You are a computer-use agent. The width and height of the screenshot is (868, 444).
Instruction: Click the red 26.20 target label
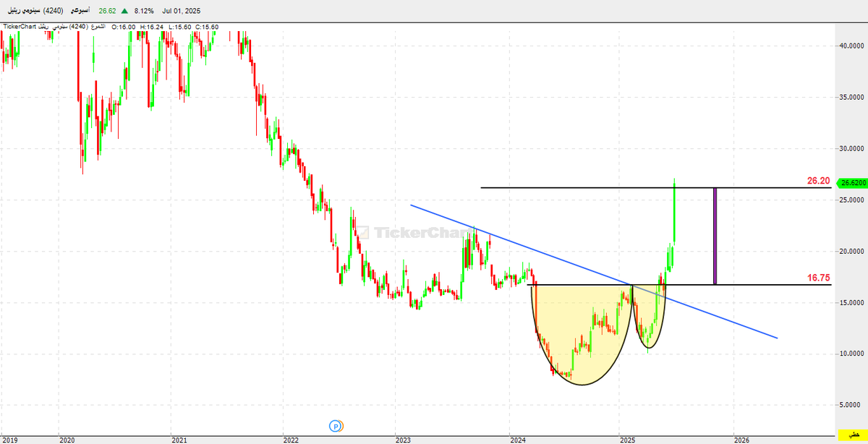click(x=817, y=181)
